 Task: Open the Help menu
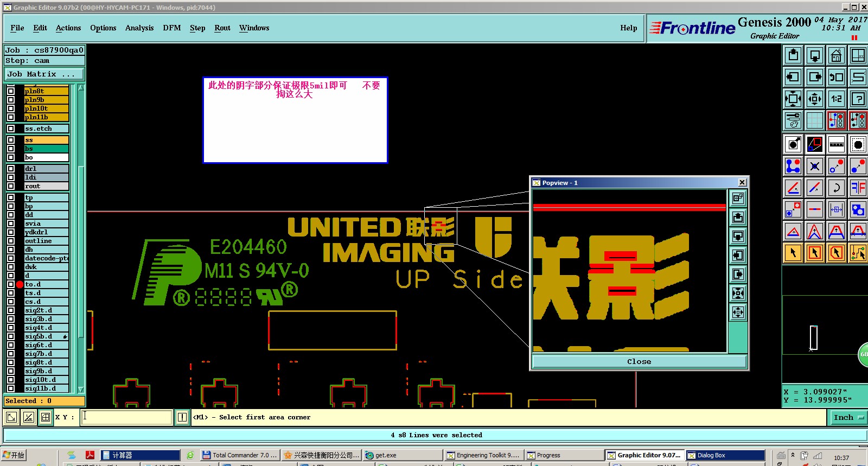pyautogui.click(x=629, y=28)
